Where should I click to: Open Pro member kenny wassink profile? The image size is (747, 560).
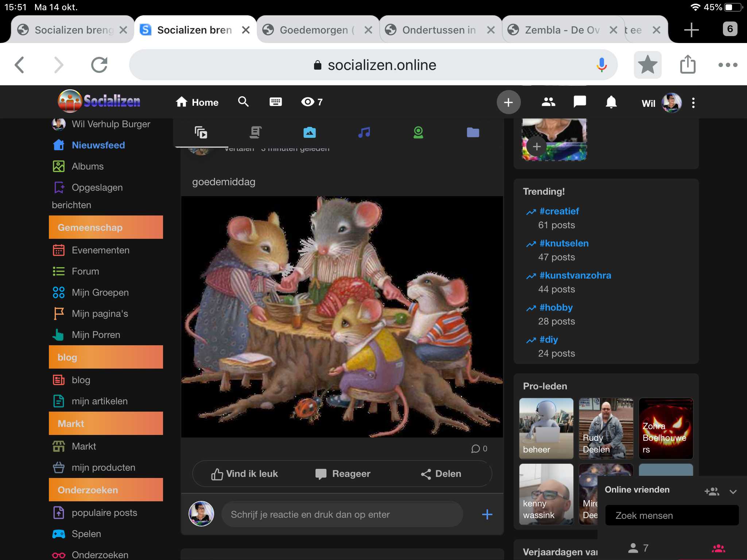(546, 494)
